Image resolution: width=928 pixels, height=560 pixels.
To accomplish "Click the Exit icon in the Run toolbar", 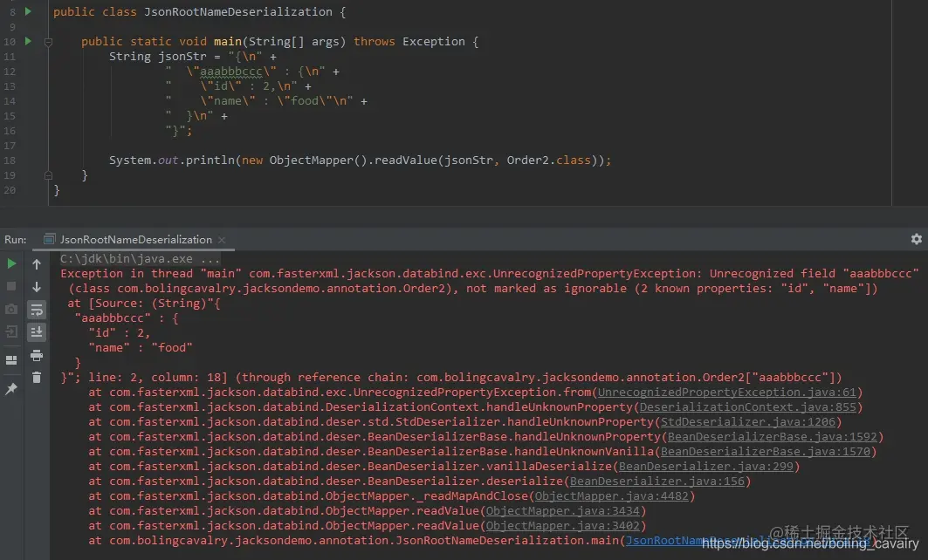I will (11, 331).
